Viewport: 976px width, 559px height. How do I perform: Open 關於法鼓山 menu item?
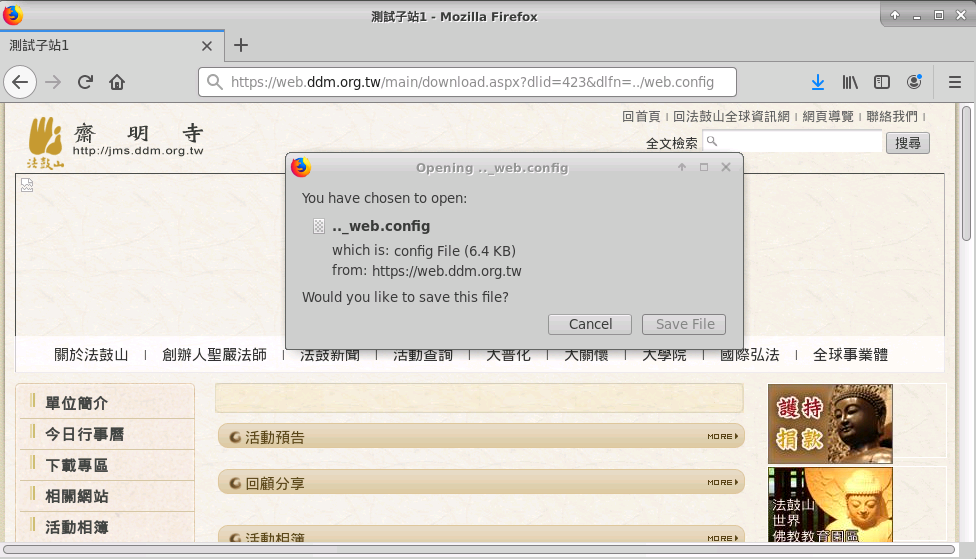tap(91, 355)
